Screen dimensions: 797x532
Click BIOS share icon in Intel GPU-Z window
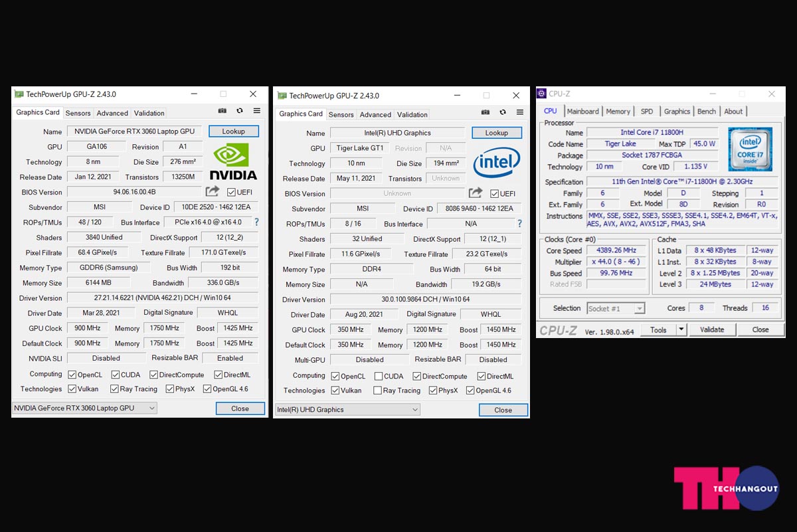pyautogui.click(x=476, y=193)
